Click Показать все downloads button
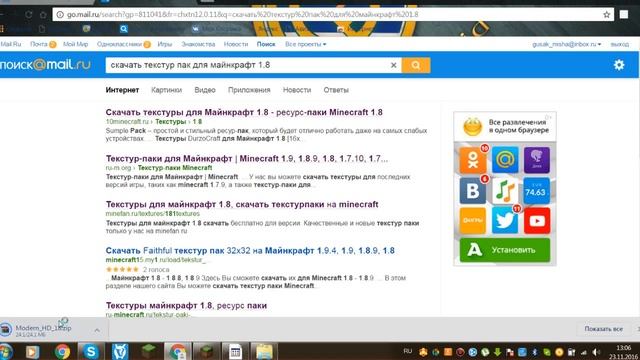Viewport: 640px width, 360px height. pos(603,329)
